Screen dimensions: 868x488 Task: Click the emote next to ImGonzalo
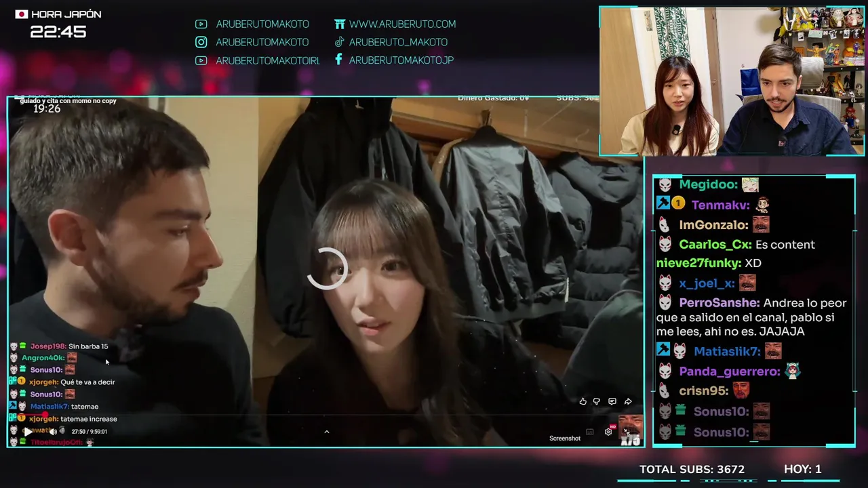(761, 225)
